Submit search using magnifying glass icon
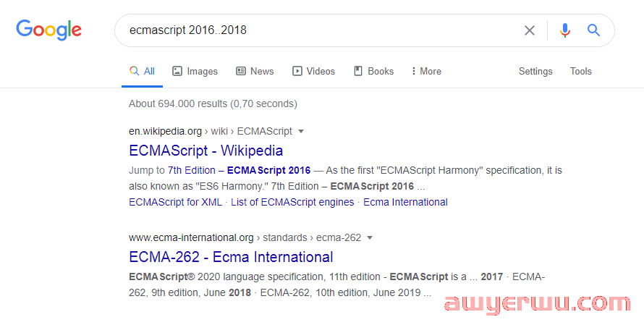 (x=593, y=30)
